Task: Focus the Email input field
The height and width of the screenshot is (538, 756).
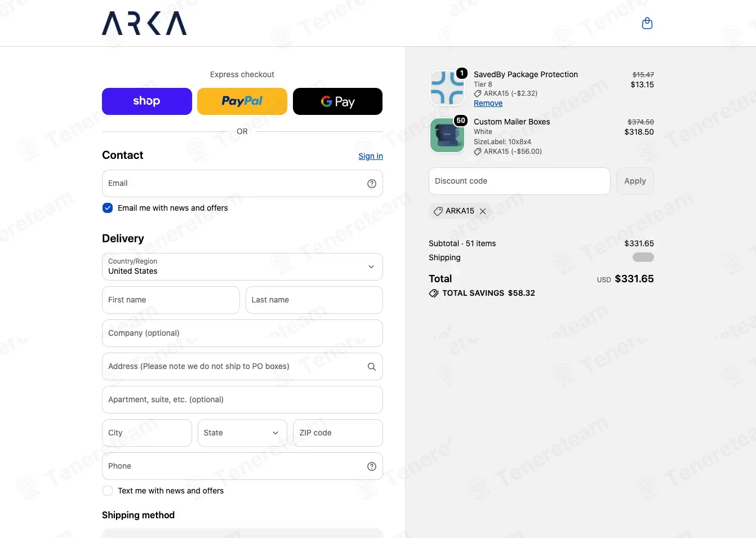Action: click(242, 184)
